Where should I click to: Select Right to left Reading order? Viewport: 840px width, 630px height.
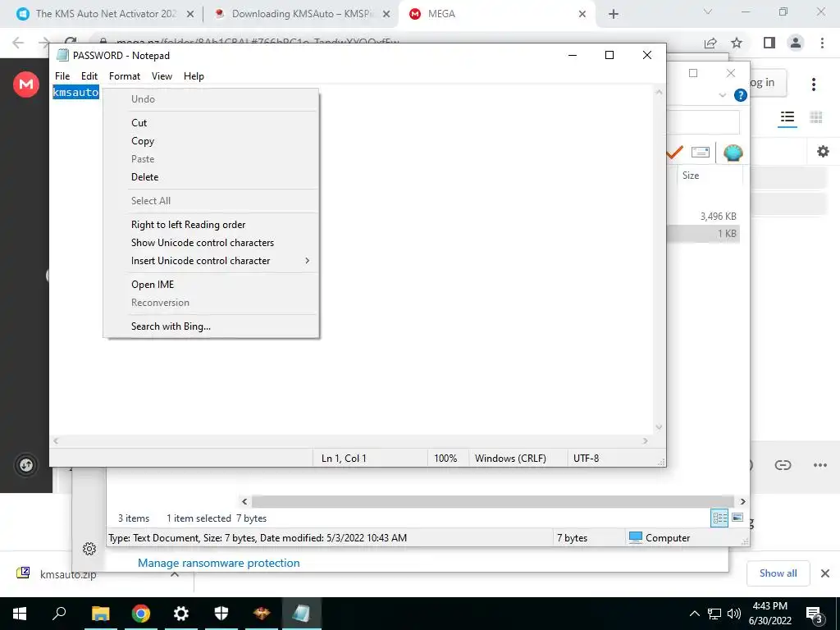click(211, 225)
